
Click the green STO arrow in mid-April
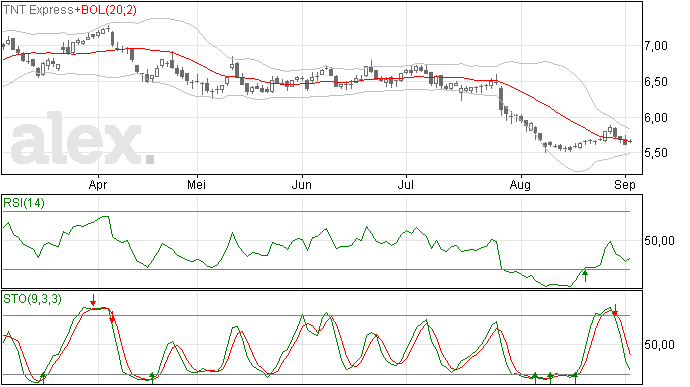(x=152, y=378)
